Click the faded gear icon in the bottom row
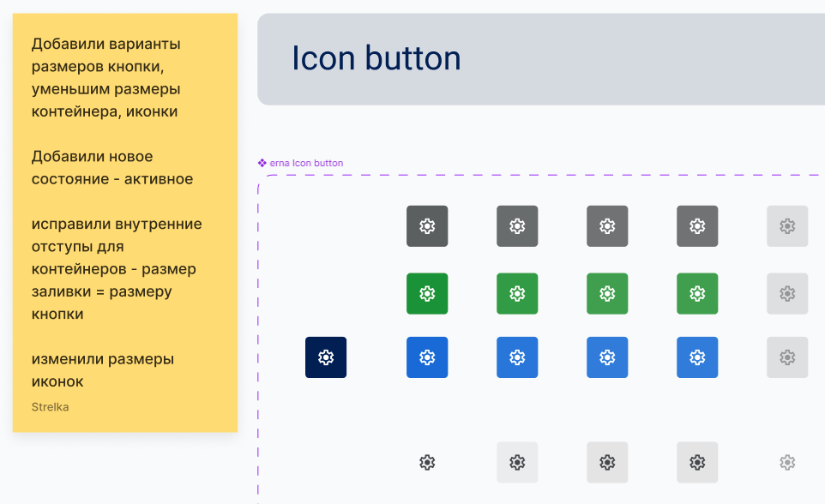 point(787,463)
